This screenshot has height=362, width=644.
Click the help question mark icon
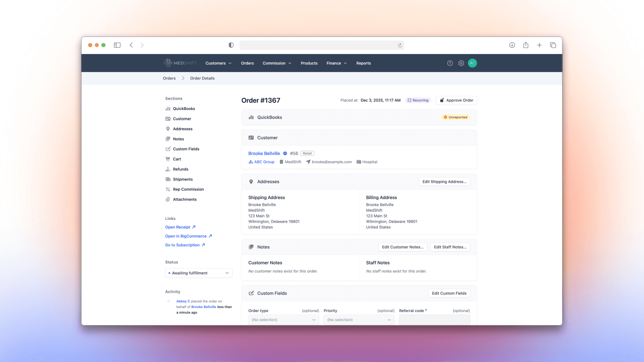point(450,63)
